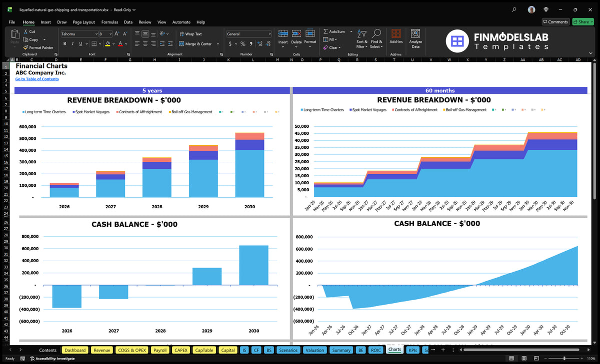
Task: Select the Format Painter brush
Action: click(25, 47)
